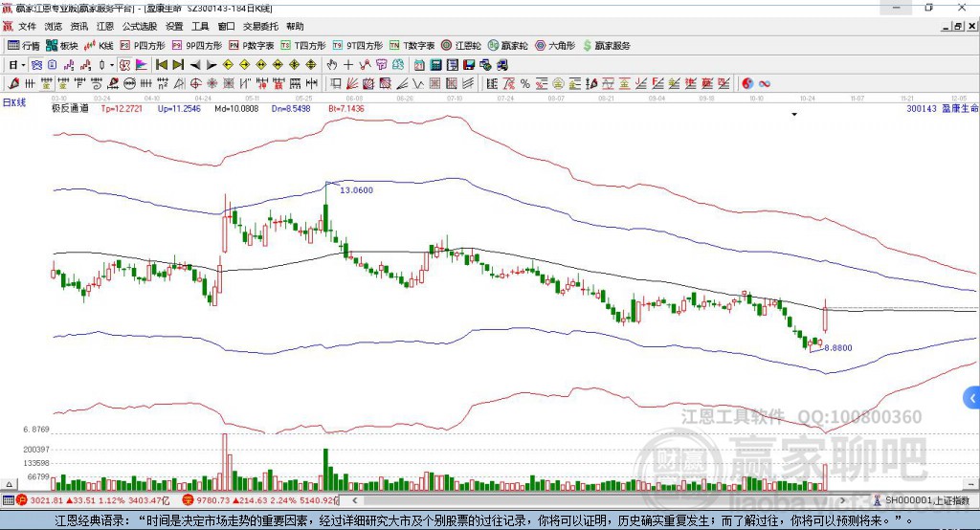
Task: Select the 江恩轮 Gann wheel tool
Action: 461,46
